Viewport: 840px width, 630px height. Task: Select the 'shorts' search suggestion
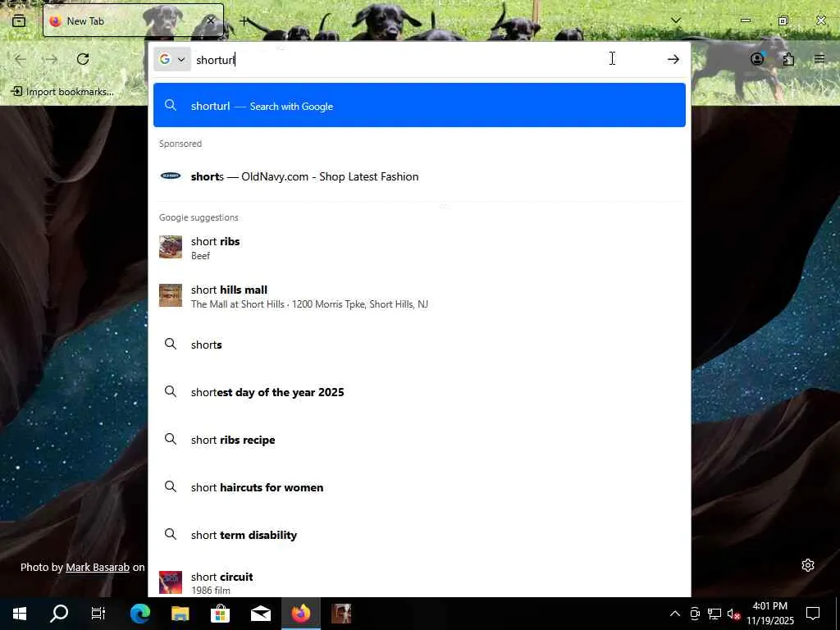419,345
